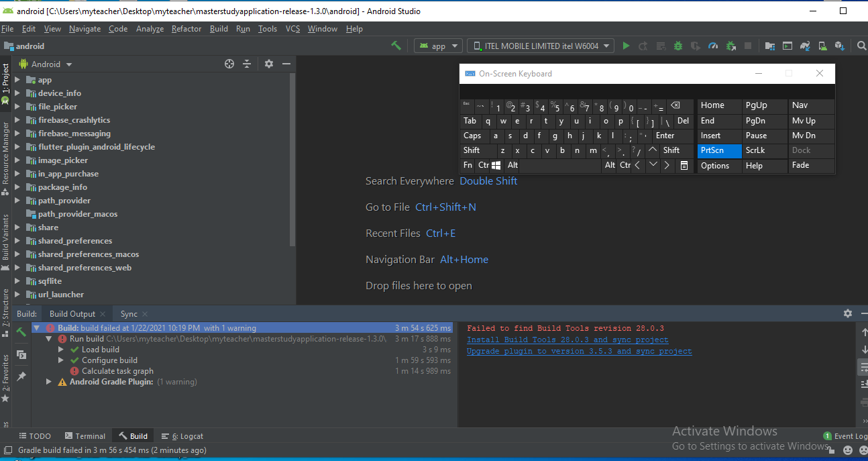Open the Build Variants side tab

5,243
